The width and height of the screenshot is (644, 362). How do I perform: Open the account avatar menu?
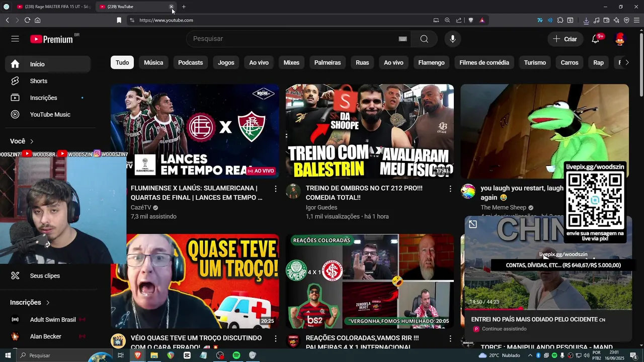click(620, 39)
